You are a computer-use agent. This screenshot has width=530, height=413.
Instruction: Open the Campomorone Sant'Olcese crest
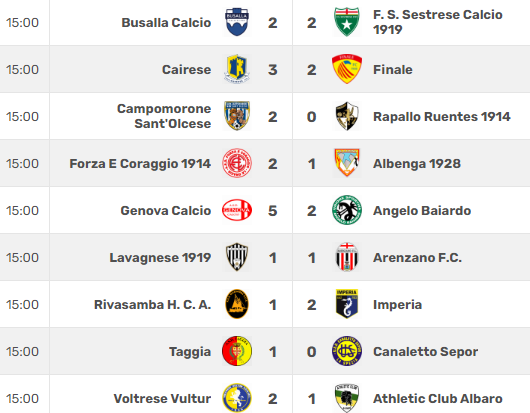[x=237, y=116]
